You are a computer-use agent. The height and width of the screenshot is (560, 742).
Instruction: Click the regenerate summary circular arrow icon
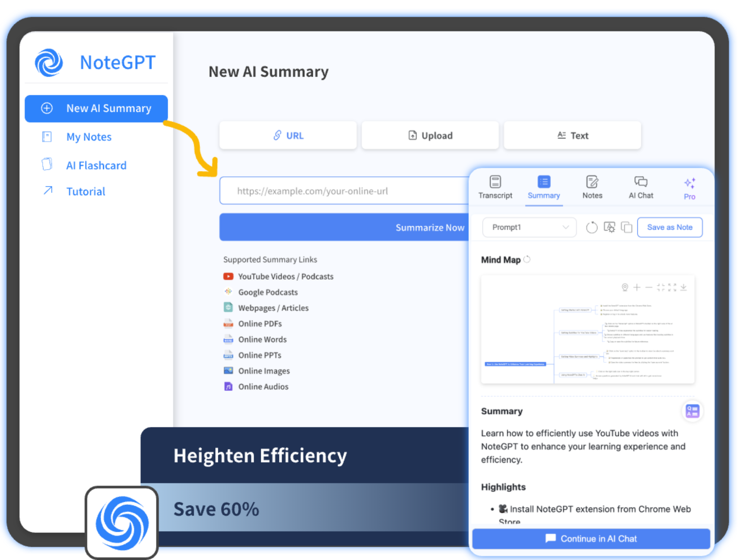591,227
